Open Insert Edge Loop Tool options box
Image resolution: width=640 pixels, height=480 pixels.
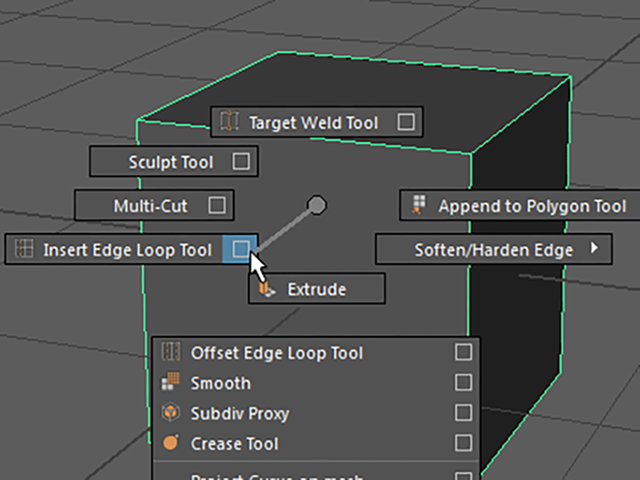pos(240,249)
